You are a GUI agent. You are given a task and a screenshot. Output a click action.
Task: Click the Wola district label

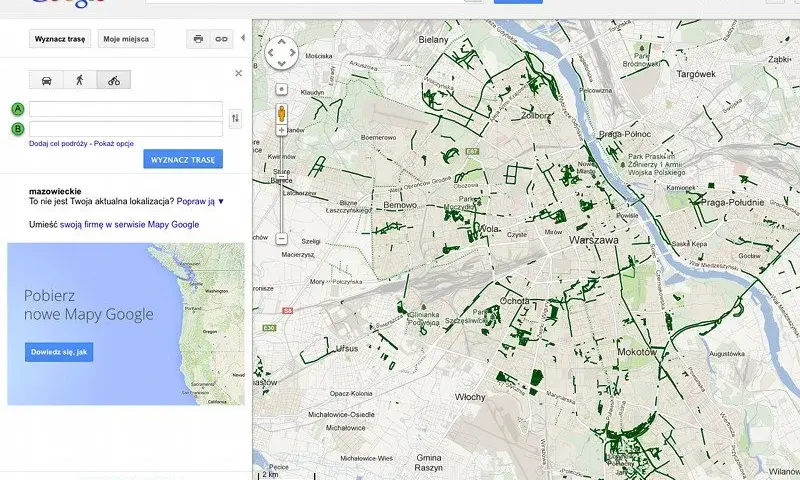488,229
